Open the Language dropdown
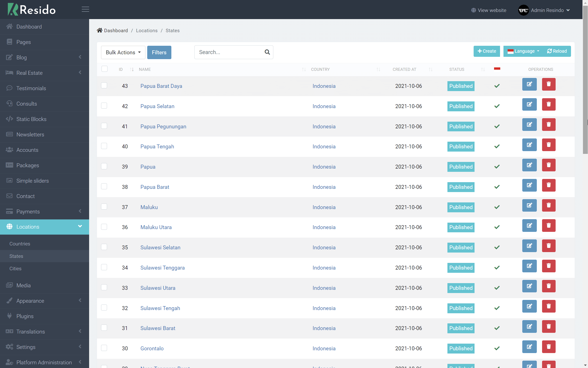The width and height of the screenshot is (588, 368). coord(523,51)
